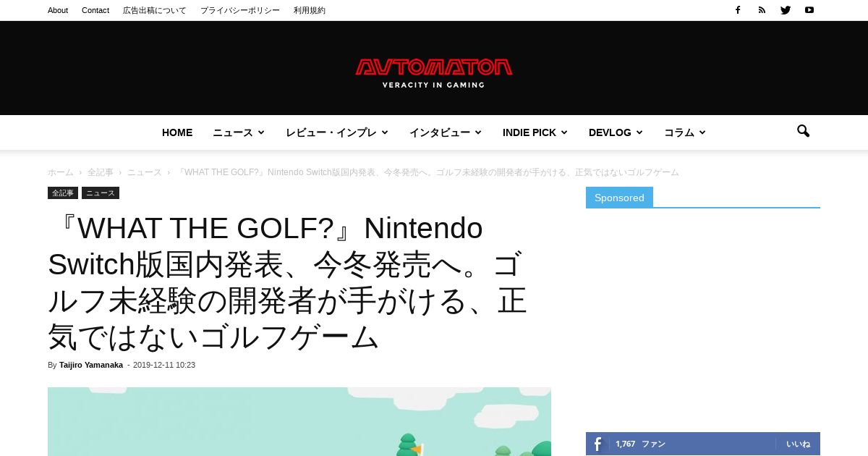Open the Facebook icon in top bar
The height and width of the screenshot is (456, 868).
(738, 10)
